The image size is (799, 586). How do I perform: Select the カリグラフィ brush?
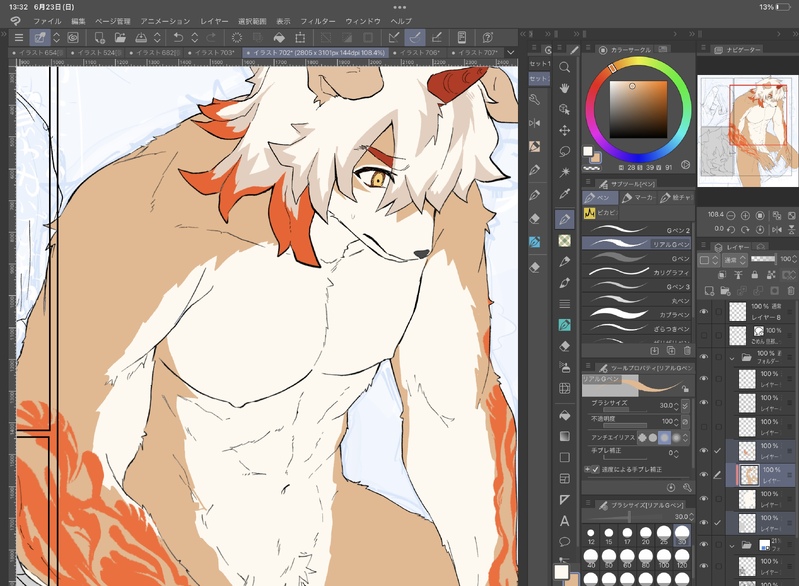coord(636,272)
